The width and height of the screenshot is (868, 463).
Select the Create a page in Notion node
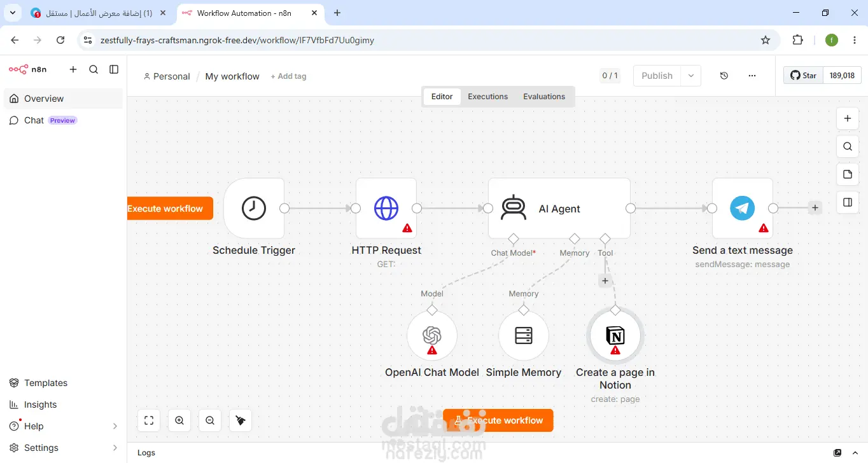coord(615,335)
